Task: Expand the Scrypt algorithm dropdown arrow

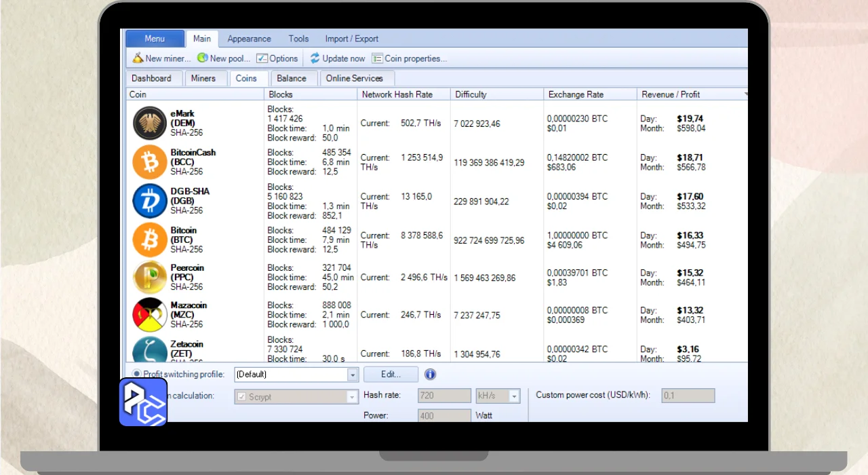Action: 353,397
